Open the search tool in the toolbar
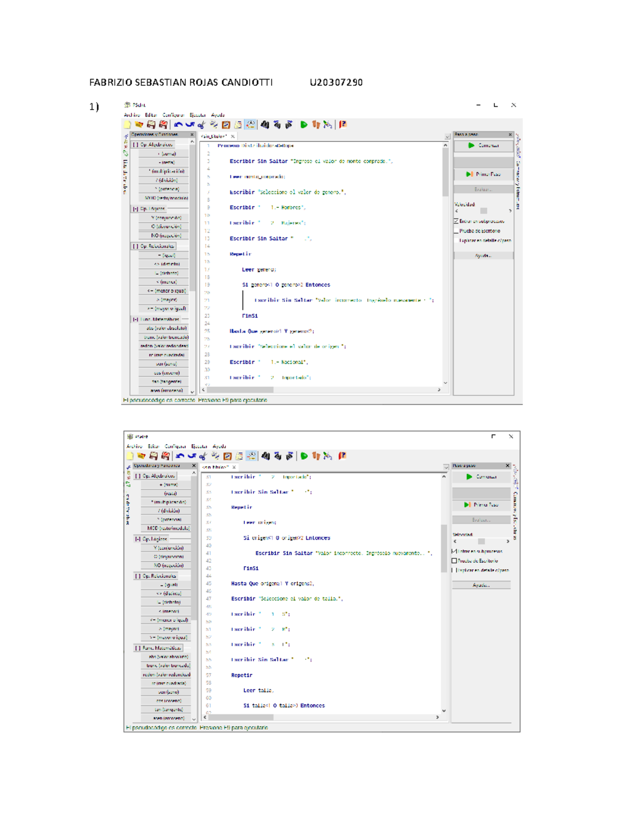Viewport: 644px width, 834px height. point(265,125)
